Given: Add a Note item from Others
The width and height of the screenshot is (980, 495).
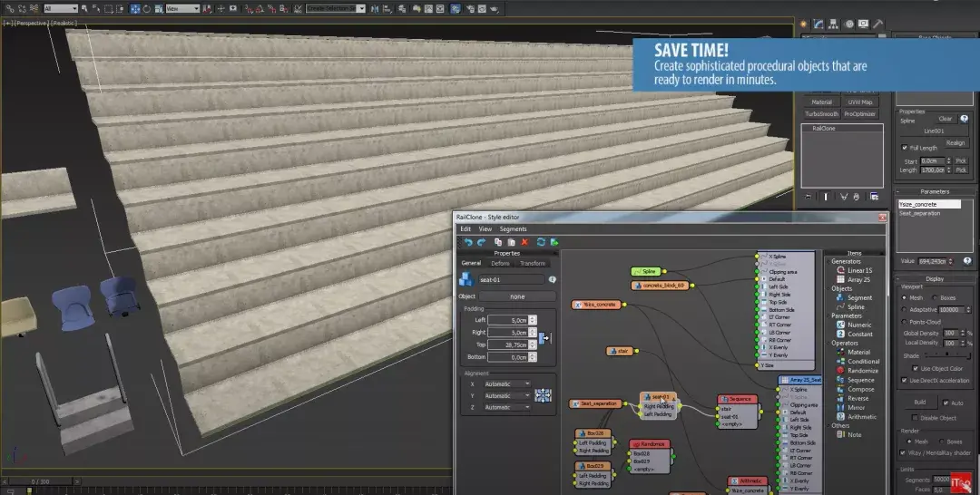Looking at the screenshot, I should pos(854,434).
